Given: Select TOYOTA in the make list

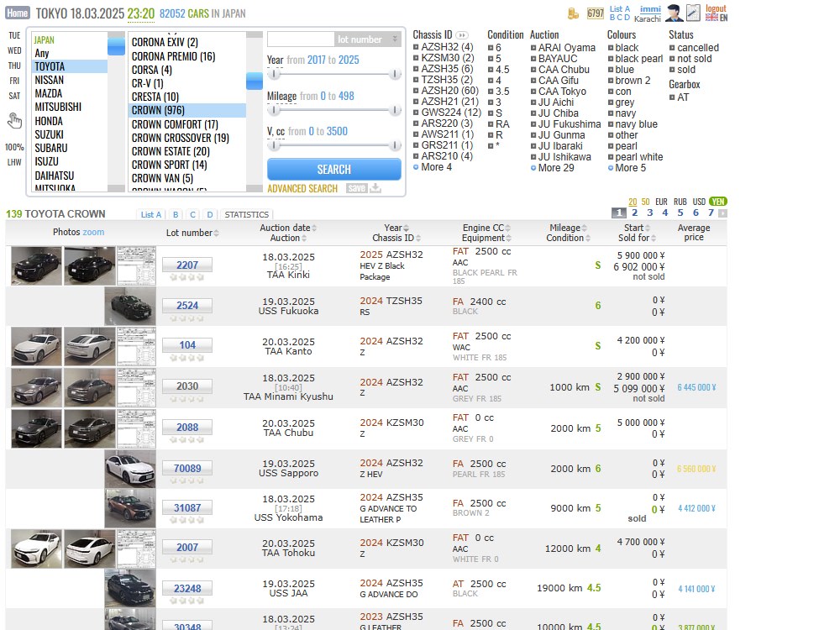Looking at the screenshot, I should 71,66.
